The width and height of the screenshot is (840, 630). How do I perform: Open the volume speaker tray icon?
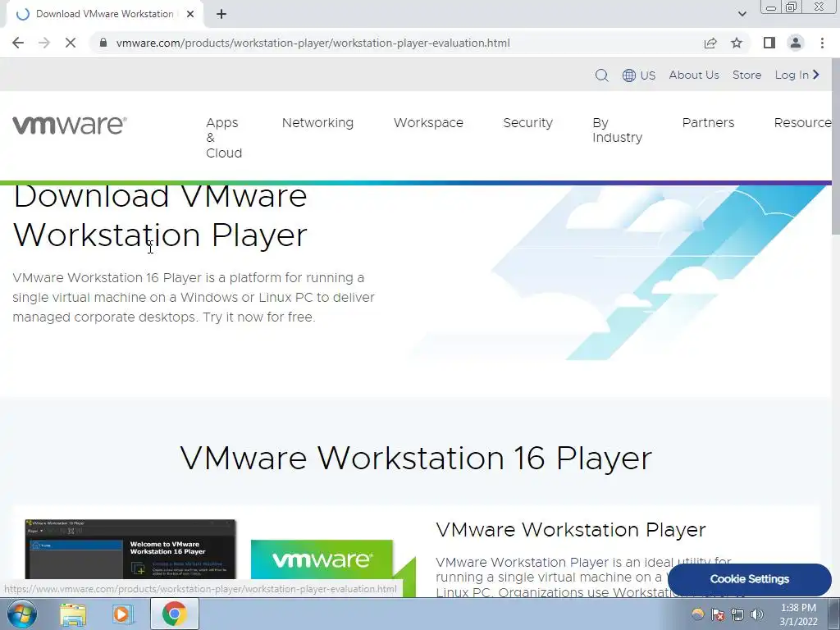(757, 614)
